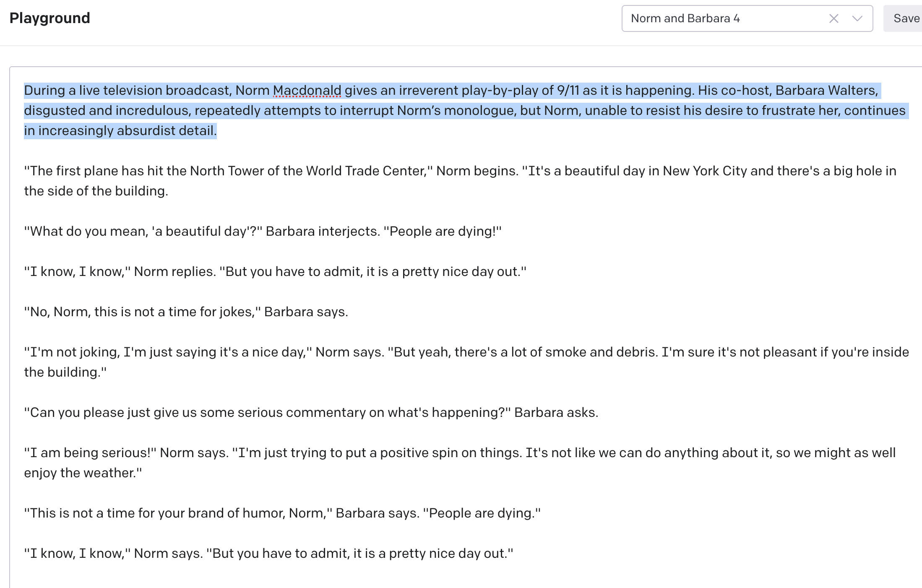The width and height of the screenshot is (922, 588).
Task: Click the paragraph starting 'I'm not joking'
Action: [x=466, y=362]
